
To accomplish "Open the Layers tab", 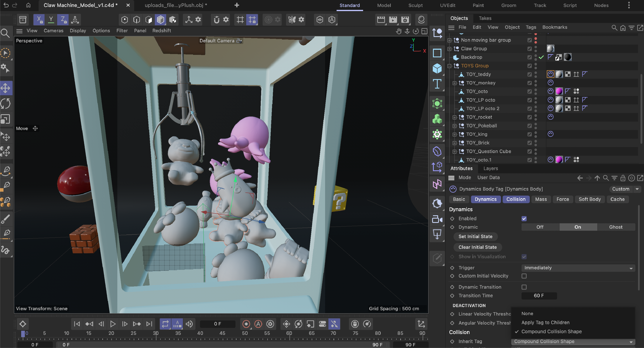I will (x=491, y=168).
